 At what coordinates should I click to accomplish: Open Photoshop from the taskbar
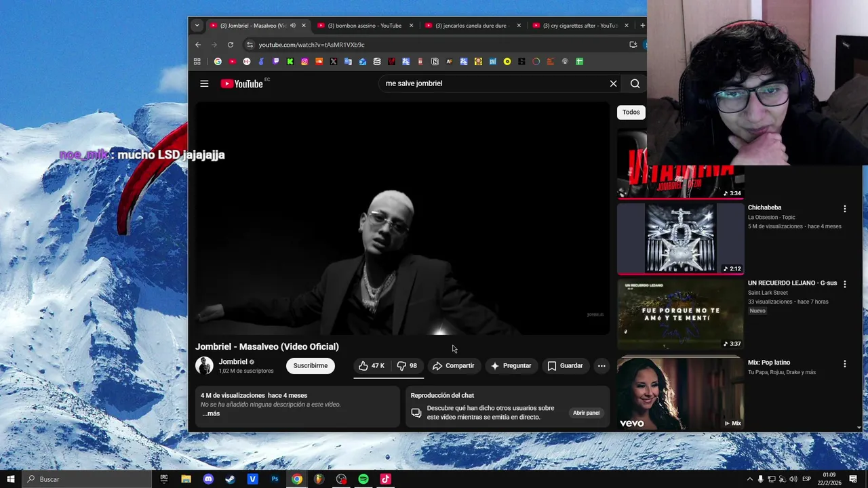tap(275, 479)
